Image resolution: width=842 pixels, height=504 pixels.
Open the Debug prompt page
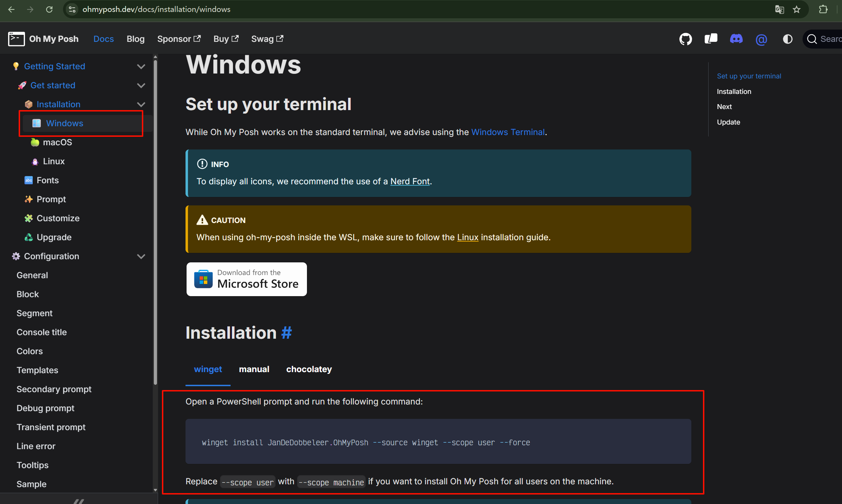[45, 408]
